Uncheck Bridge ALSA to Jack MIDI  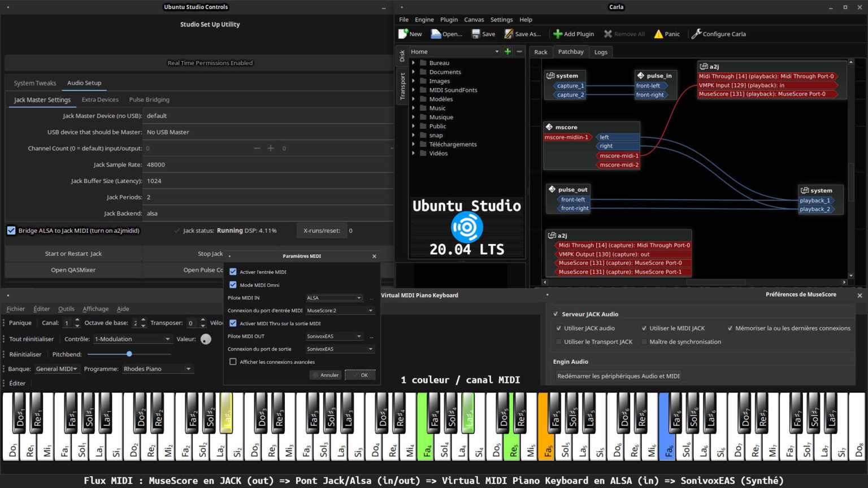[x=11, y=230]
